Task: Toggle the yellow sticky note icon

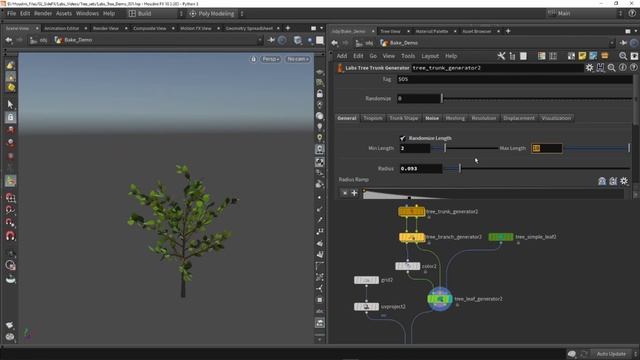Action: pos(582,56)
